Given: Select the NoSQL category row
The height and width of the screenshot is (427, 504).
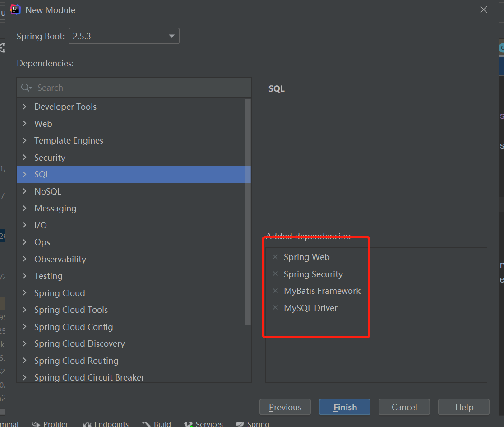Looking at the screenshot, I should pyautogui.click(x=131, y=191).
